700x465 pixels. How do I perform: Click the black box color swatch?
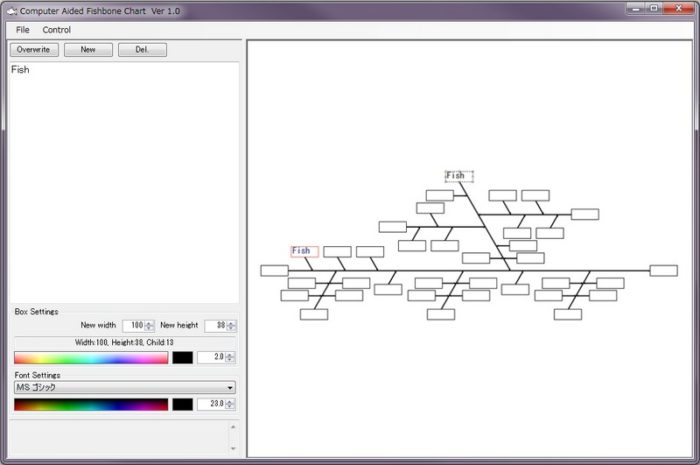(x=183, y=357)
